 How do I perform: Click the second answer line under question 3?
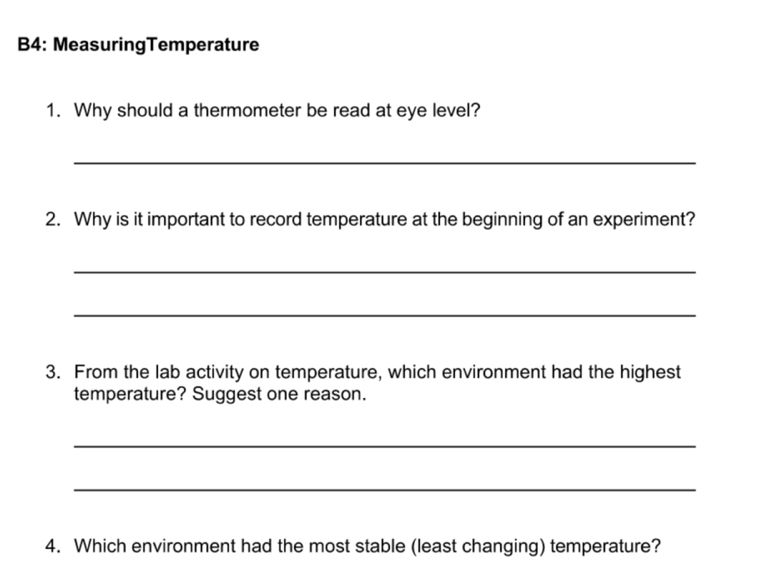(384, 489)
